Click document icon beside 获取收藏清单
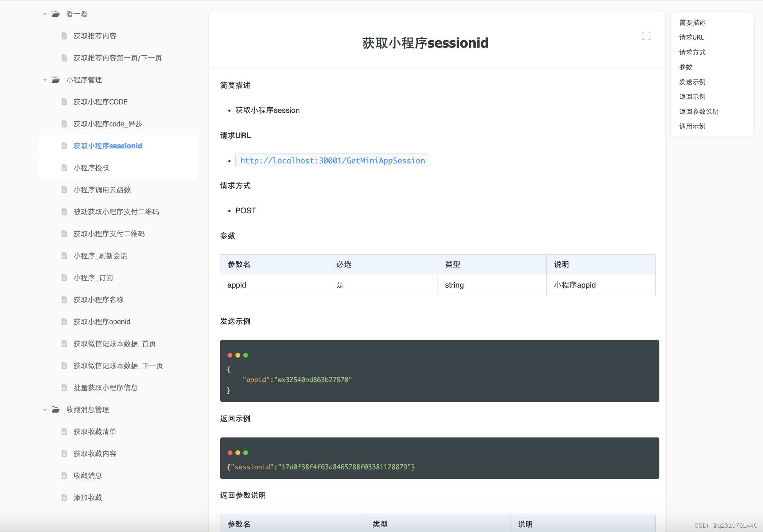 coord(64,432)
